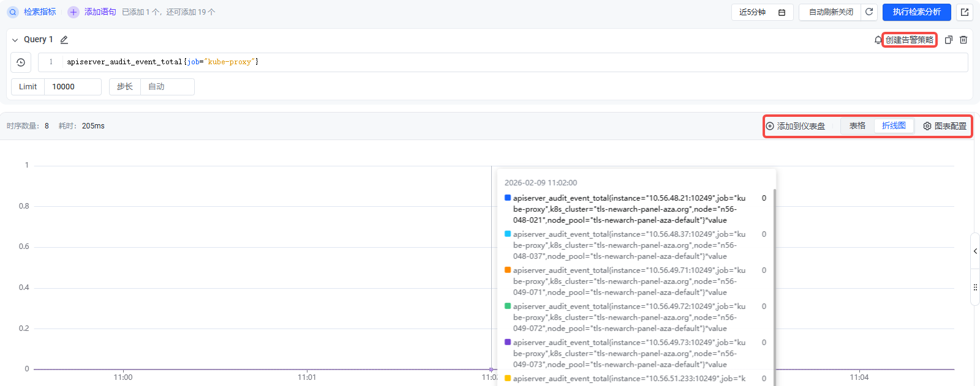Viewport: 980px width, 386px height.
Task: Collapse the Query 1 section chevron
Action: point(15,40)
